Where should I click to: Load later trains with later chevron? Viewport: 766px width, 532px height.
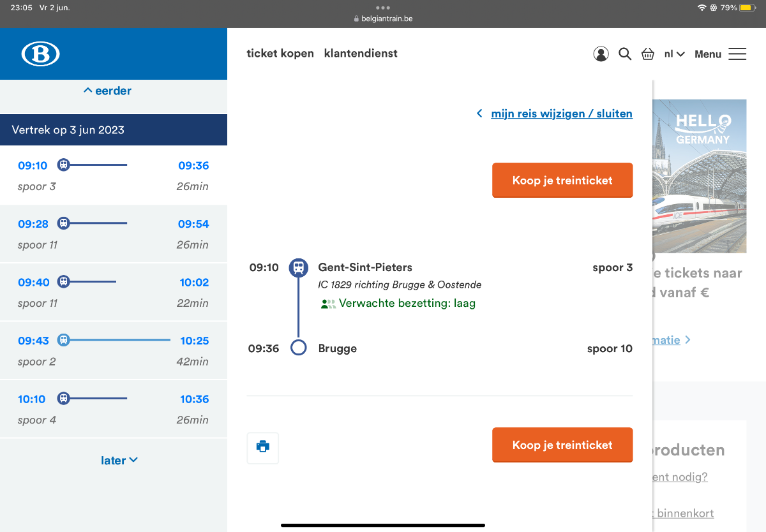click(x=119, y=460)
